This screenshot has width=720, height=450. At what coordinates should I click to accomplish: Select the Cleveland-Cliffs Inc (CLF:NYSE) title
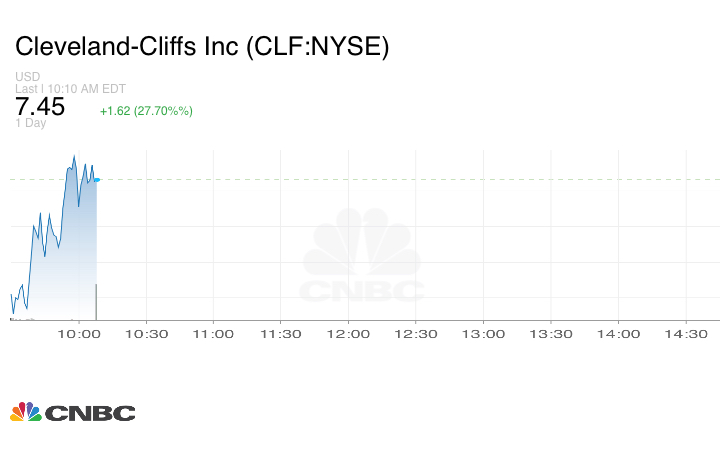pyautogui.click(x=201, y=47)
